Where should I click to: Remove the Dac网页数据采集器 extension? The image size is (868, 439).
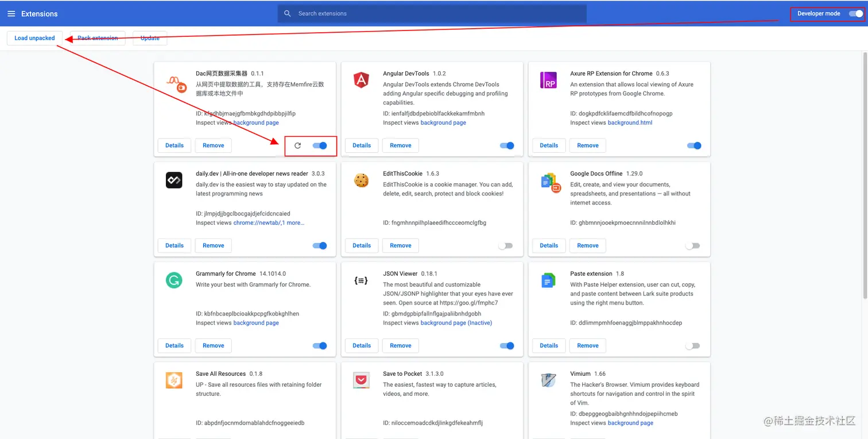point(214,145)
